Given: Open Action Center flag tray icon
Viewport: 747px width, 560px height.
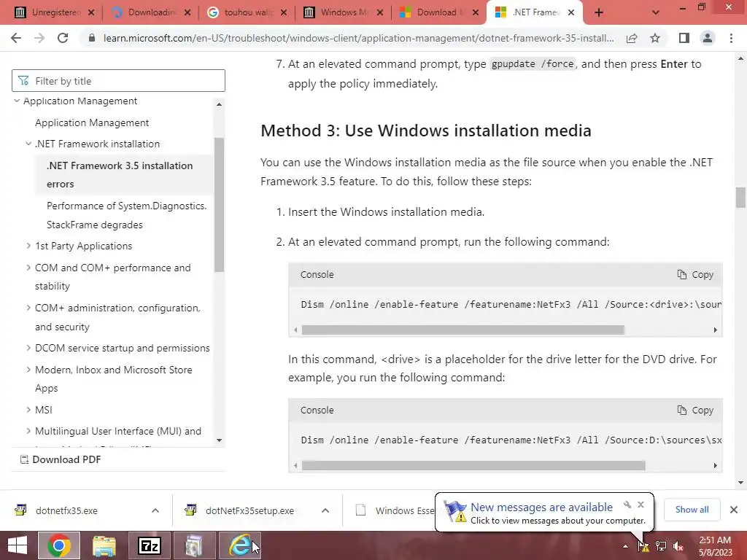Looking at the screenshot, I should pos(643,546).
